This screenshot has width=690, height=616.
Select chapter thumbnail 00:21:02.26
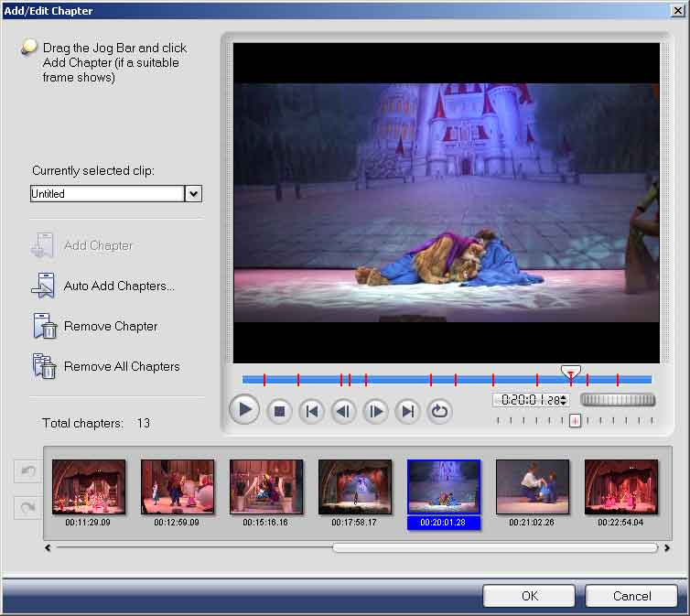click(533, 487)
